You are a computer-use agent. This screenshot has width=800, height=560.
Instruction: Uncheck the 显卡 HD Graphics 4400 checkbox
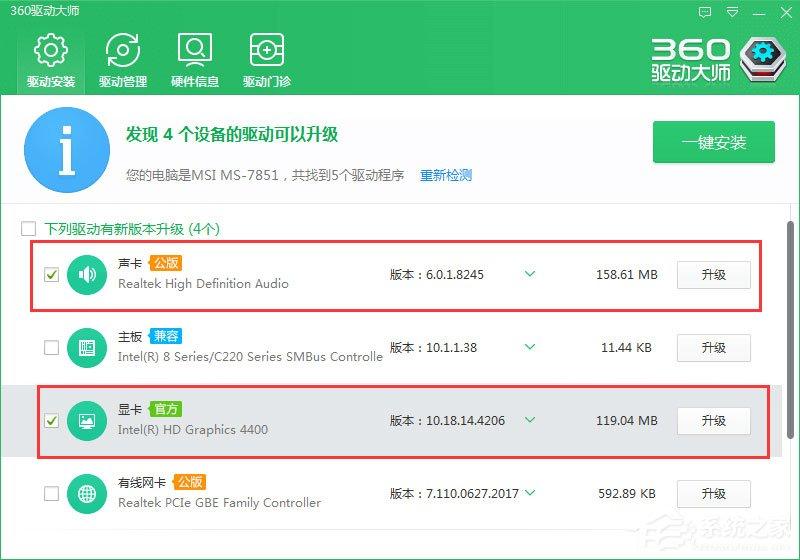[52, 421]
